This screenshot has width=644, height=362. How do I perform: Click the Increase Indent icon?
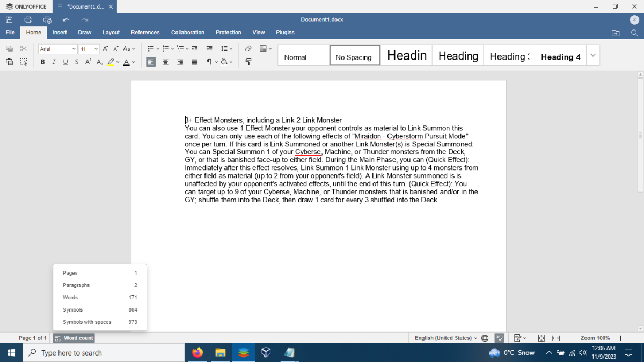(209, 49)
